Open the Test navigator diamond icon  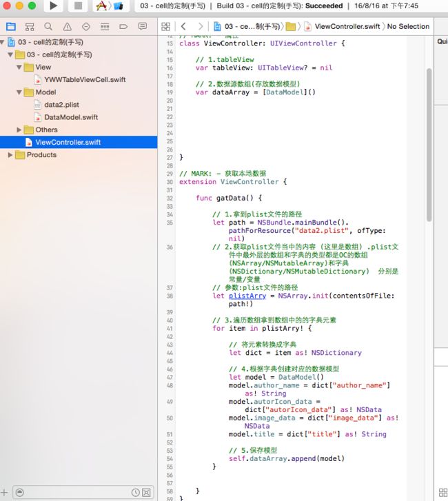point(86,26)
